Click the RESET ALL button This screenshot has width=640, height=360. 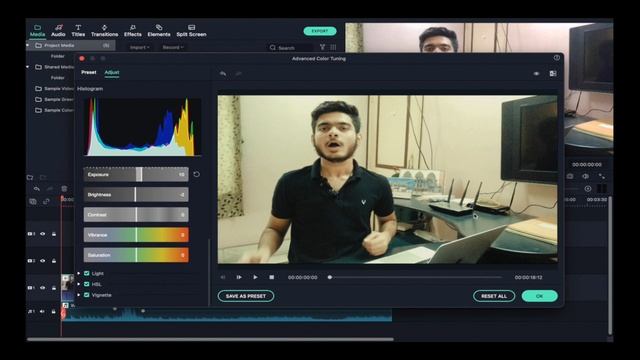(494, 296)
